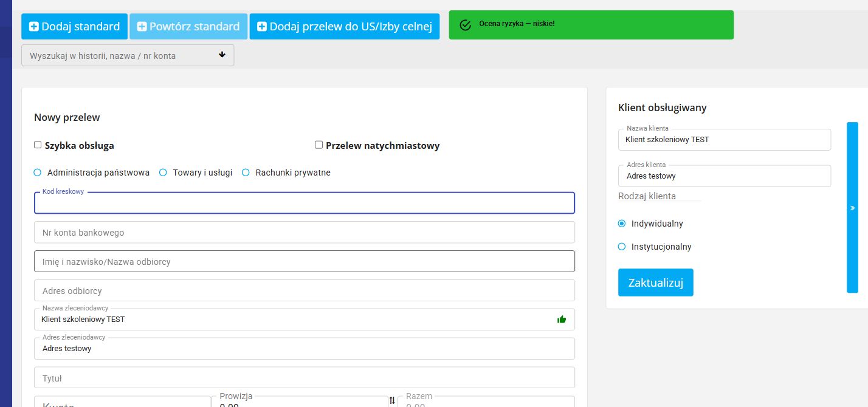Switch client type to Instytucjonalny
Screen dimensions: 868x407
coord(622,247)
